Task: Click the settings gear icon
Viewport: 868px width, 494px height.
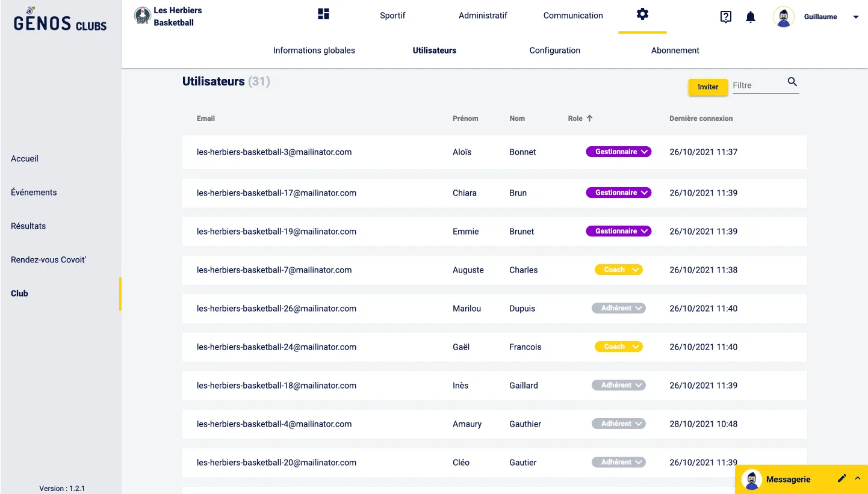Action: (x=642, y=14)
